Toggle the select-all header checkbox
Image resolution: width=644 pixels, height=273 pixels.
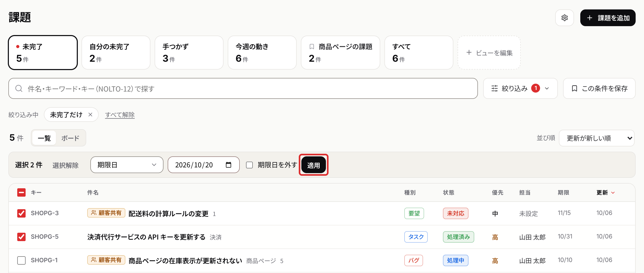[21, 192]
